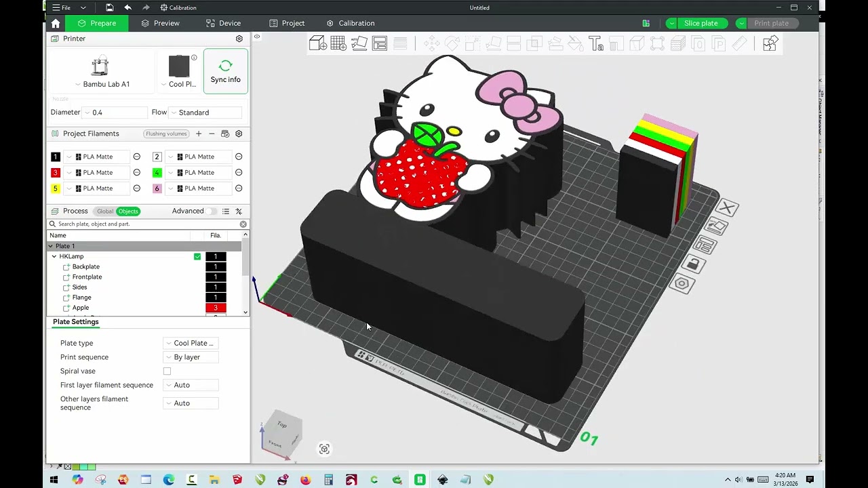Open filament 3 PLA Matte dropdown
Image resolution: width=868 pixels, height=488 pixels.
pyautogui.click(x=97, y=173)
